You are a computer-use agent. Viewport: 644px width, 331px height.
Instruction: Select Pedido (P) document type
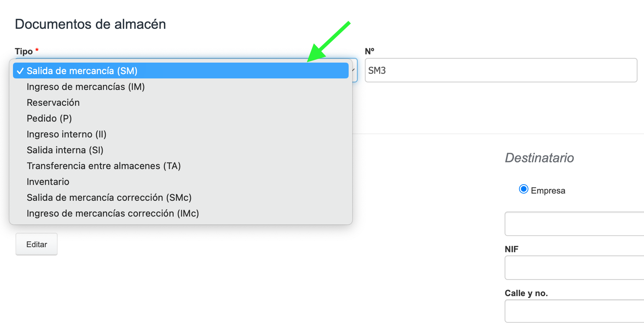point(49,118)
